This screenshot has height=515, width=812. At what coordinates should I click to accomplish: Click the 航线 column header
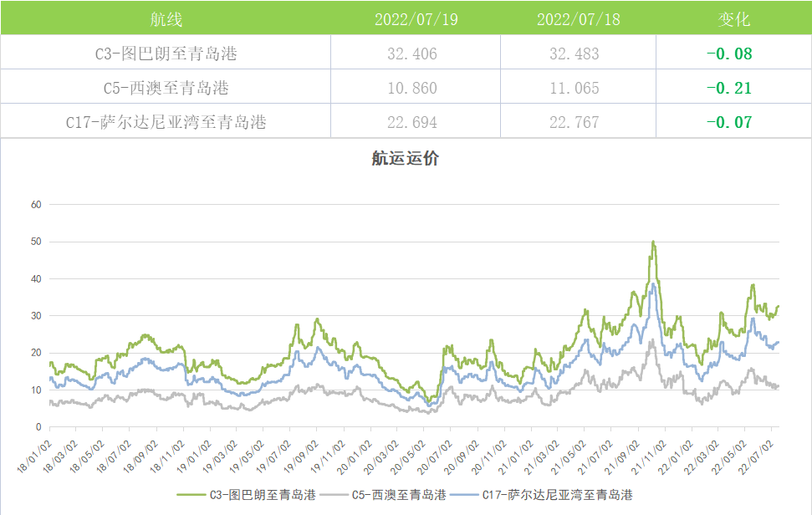coord(166,18)
